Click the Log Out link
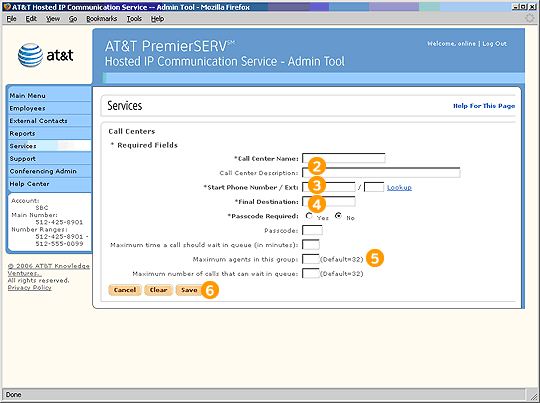 tap(494, 44)
